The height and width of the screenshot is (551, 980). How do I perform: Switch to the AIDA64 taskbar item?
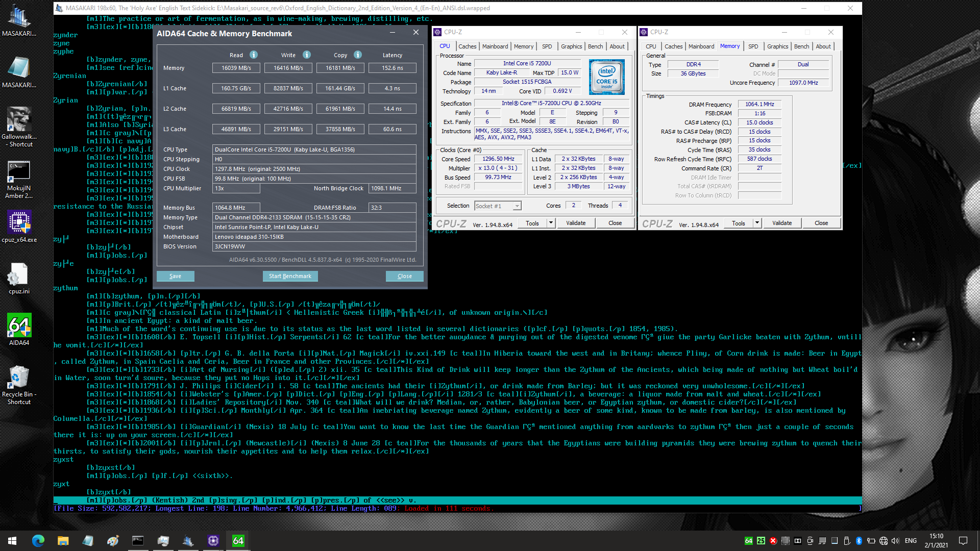pyautogui.click(x=238, y=541)
